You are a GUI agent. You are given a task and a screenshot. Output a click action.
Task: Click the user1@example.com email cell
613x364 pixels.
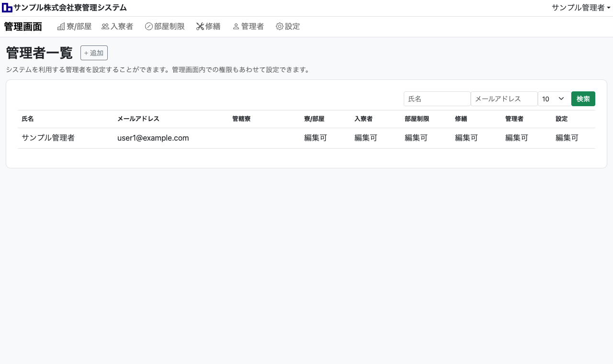pyautogui.click(x=153, y=138)
